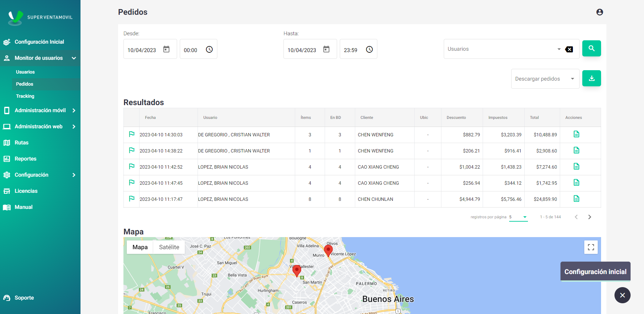View document of $24,859.90 order

(576, 199)
